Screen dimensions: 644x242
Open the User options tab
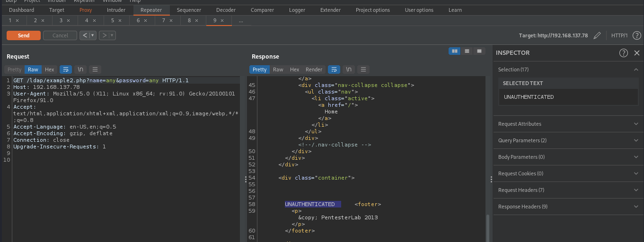419,10
